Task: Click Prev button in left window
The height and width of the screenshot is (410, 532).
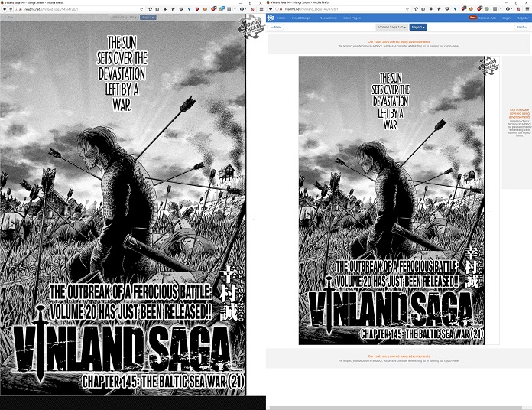Action: 8,18
